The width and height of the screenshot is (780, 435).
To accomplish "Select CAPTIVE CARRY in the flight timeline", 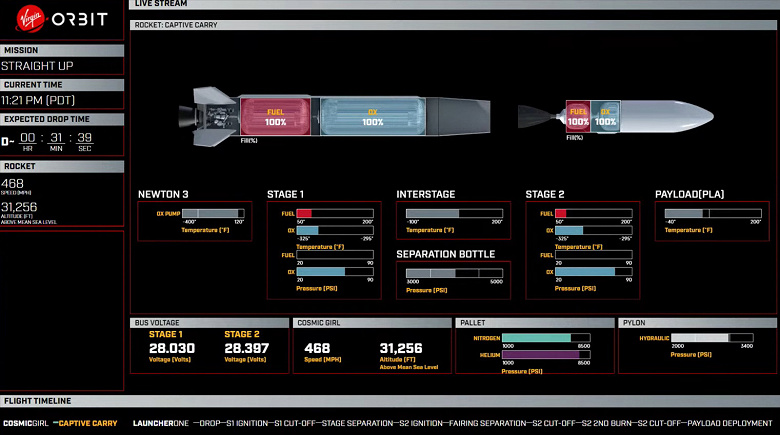I will coord(88,424).
